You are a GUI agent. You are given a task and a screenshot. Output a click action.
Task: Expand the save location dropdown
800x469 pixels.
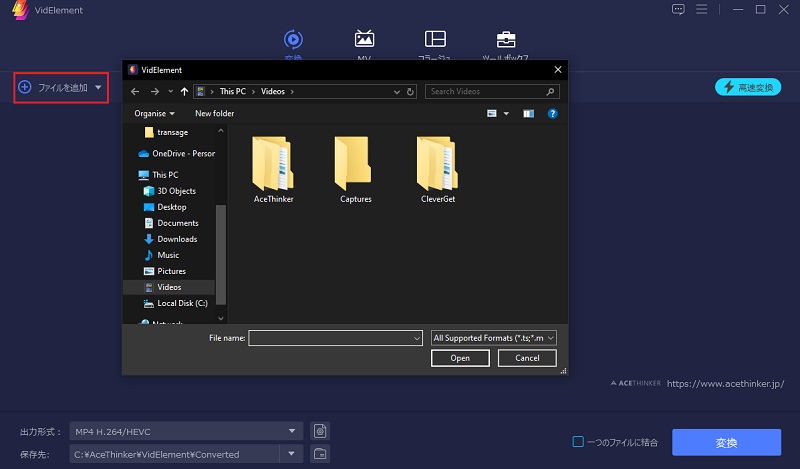(x=291, y=454)
